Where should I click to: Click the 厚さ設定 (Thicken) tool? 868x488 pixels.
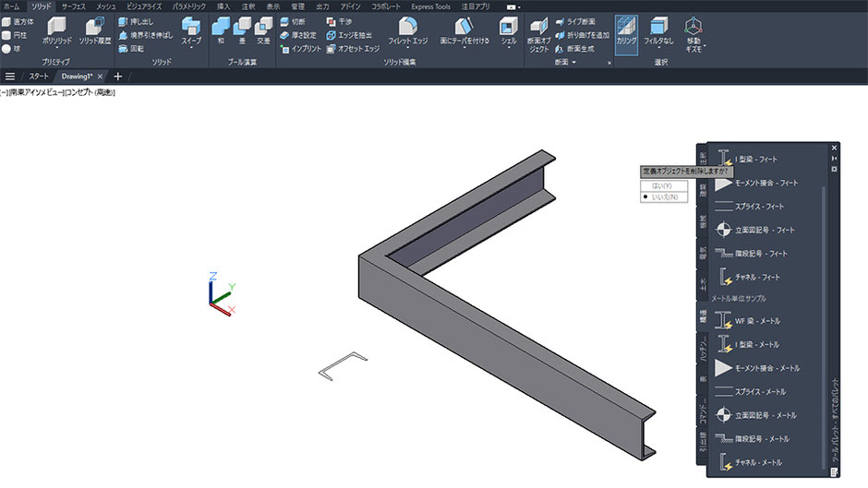pyautogui.click(x=298, y=35)
